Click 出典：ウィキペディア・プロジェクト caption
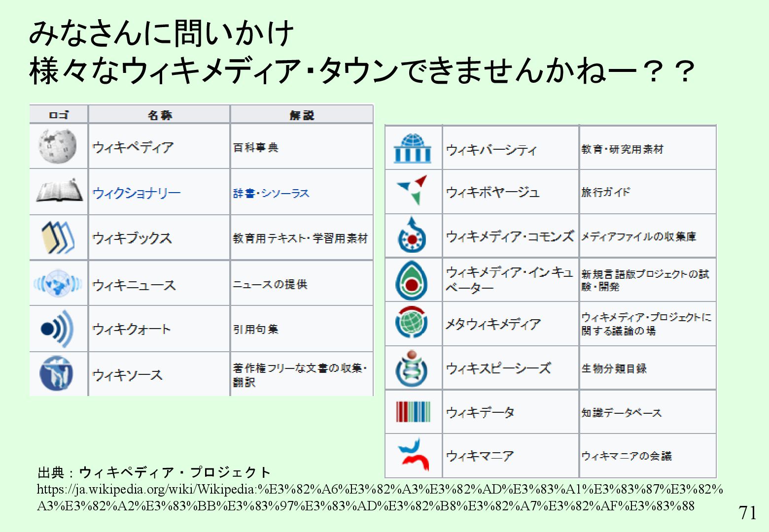The height and width of the screenshot is (532, 769). (154, 472)
